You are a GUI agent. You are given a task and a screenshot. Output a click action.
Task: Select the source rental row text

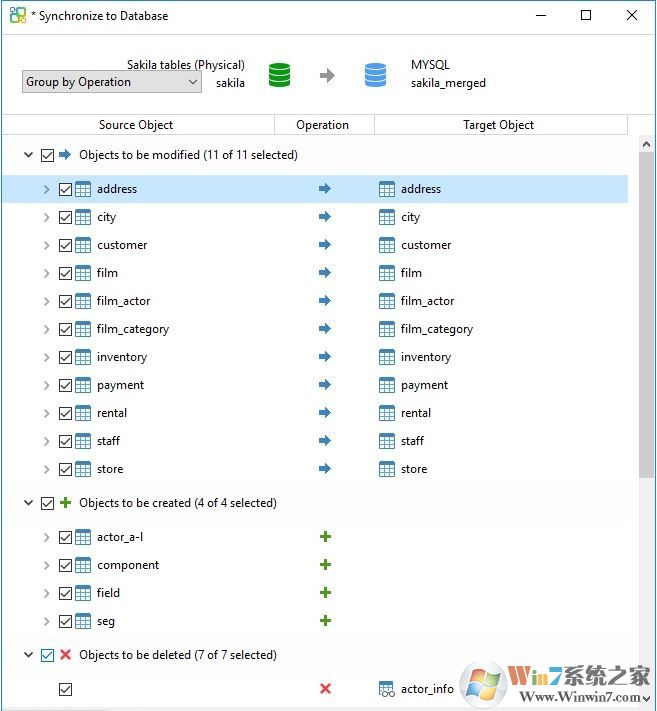(112, 413)
